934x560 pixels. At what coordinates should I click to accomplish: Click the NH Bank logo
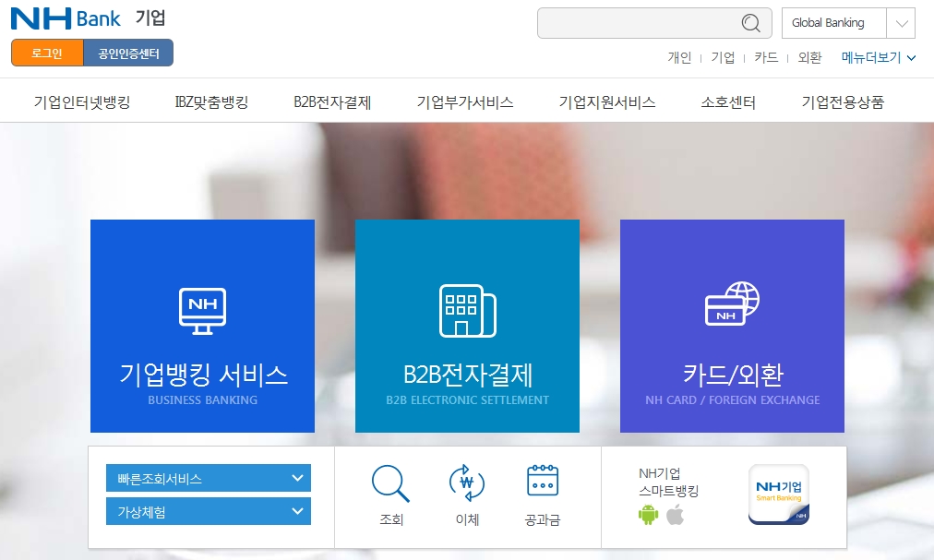[x=66, y=18]
